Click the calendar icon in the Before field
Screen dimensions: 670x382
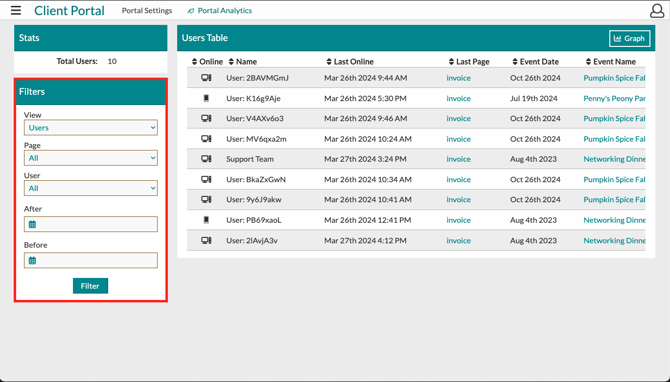[x=32, y=261]
